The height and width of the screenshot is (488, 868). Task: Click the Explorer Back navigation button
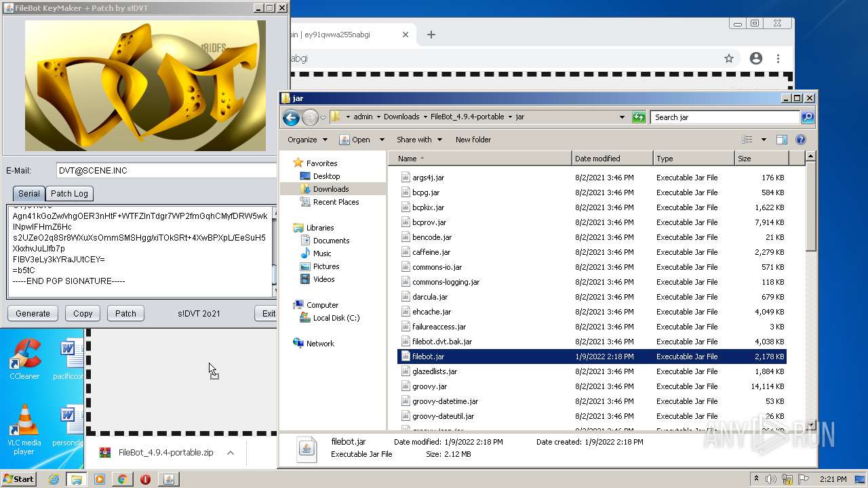[x=291, y=117]
